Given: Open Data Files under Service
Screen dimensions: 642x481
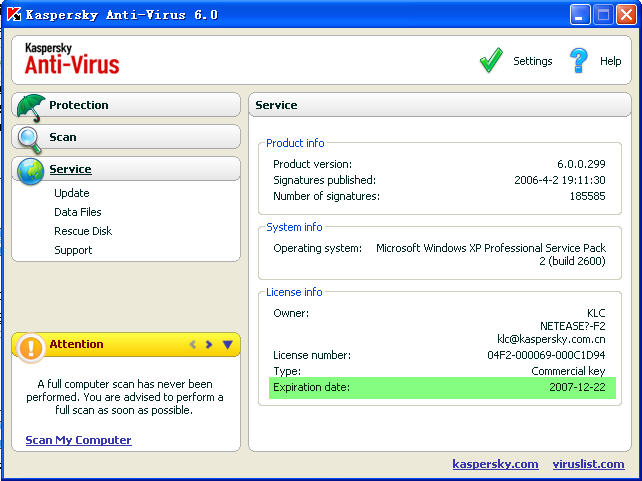Looking at the screenshot, I should tap(77, 212).
